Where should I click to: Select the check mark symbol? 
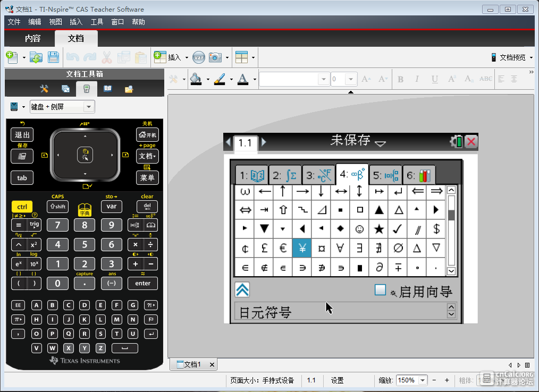(x=398, y=229)
